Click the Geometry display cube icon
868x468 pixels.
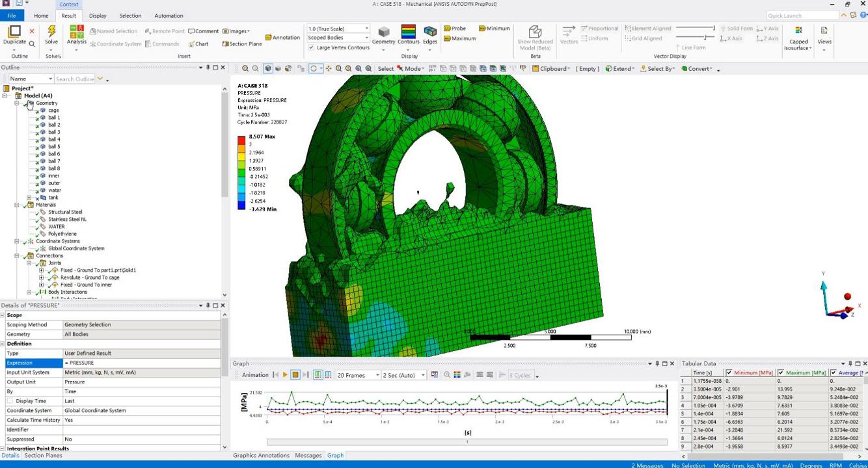point(383,32)
